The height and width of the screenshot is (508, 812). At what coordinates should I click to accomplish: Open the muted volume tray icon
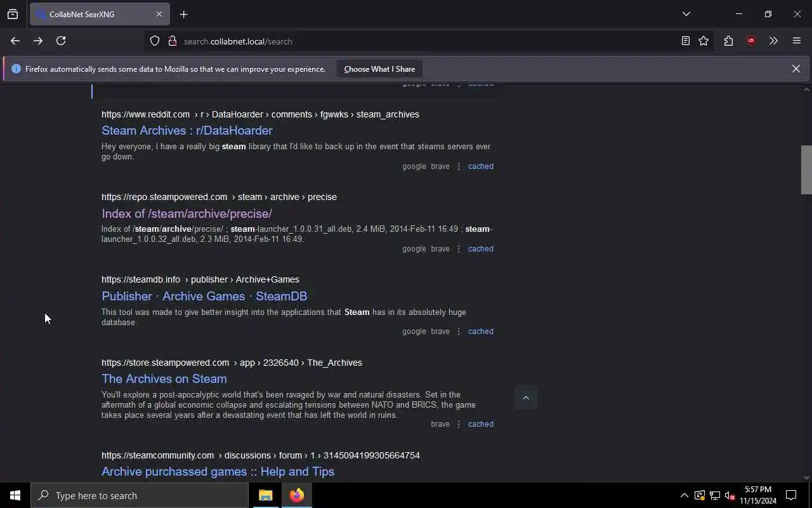730,495
